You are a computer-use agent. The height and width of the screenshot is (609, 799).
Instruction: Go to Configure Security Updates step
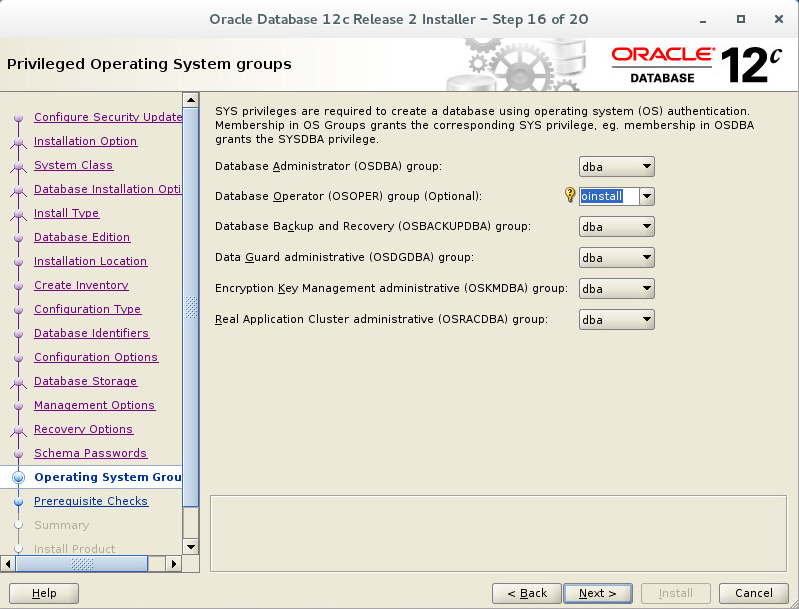coord(108,117)
